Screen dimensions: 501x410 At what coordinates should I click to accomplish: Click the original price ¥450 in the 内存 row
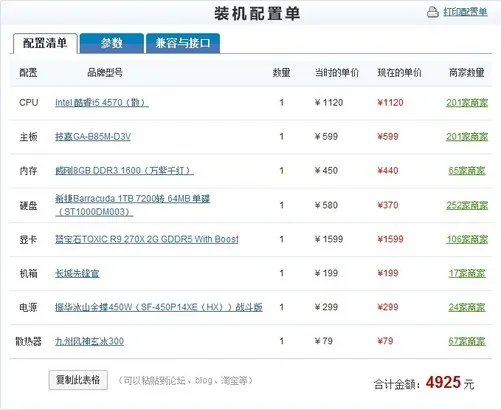(326, 171)
